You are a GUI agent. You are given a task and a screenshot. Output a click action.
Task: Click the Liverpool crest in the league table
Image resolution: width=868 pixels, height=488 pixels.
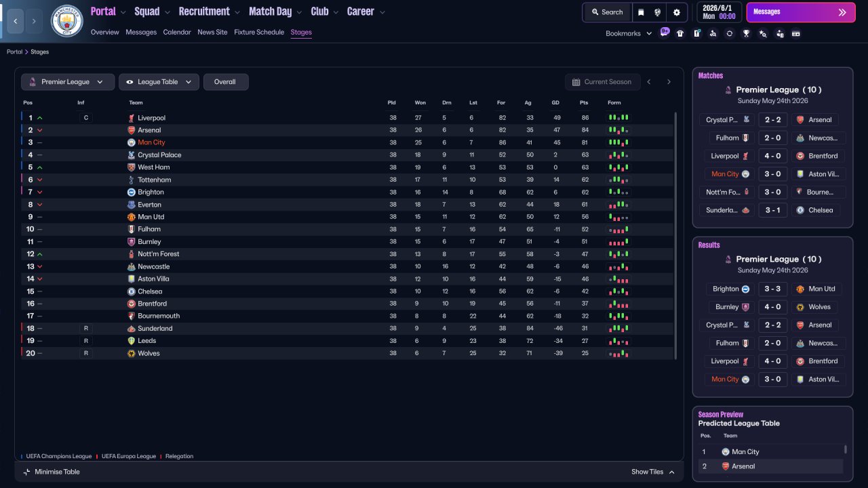click(132, 118)
